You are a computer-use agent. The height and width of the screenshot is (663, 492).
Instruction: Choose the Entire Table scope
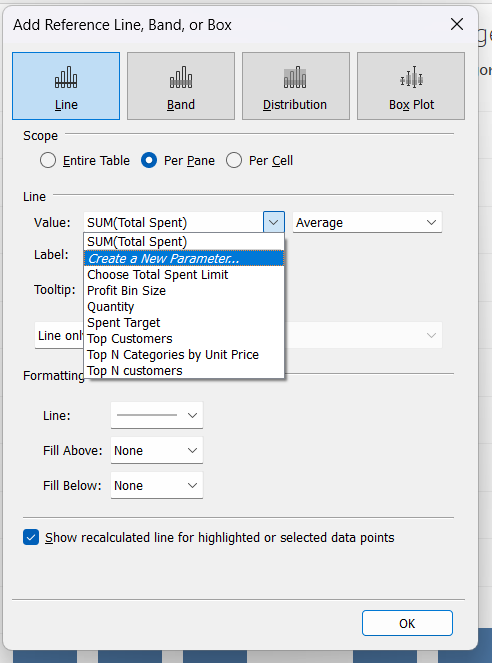coord(85,161)
